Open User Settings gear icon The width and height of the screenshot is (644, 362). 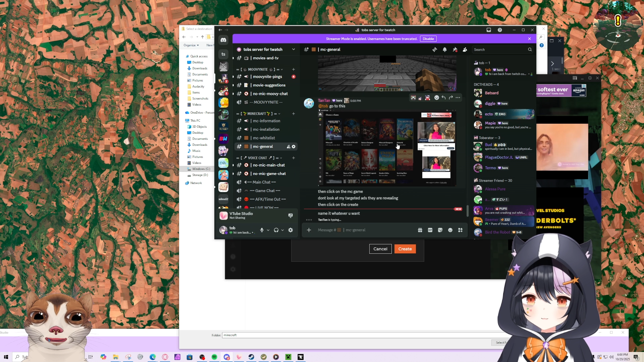pos(290,230)
